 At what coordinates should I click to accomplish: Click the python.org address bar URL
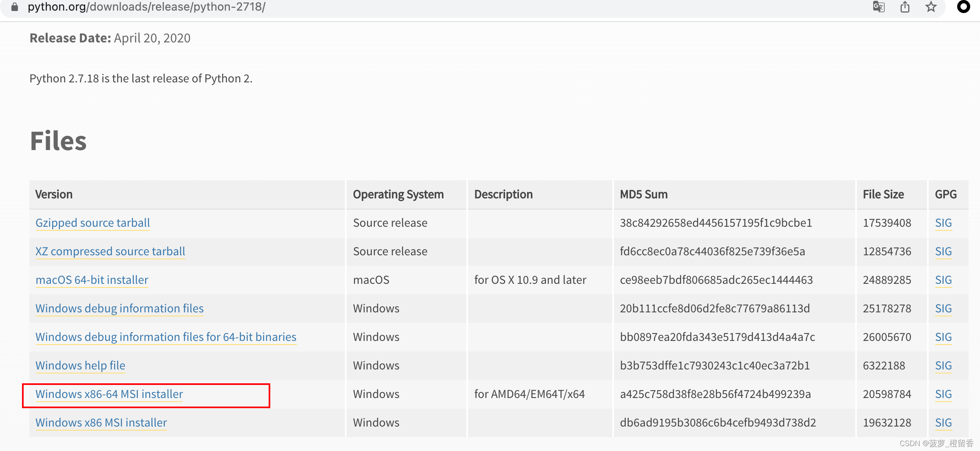[146, 7]
